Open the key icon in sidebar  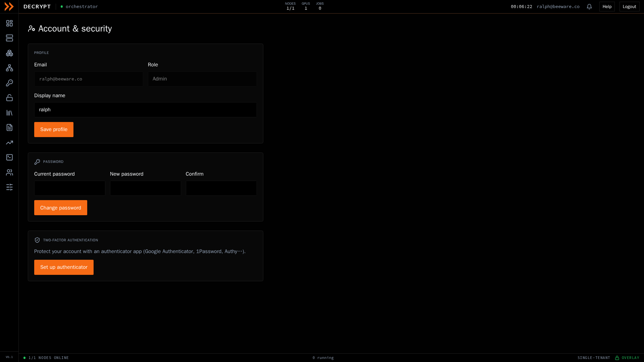point(9,83)
